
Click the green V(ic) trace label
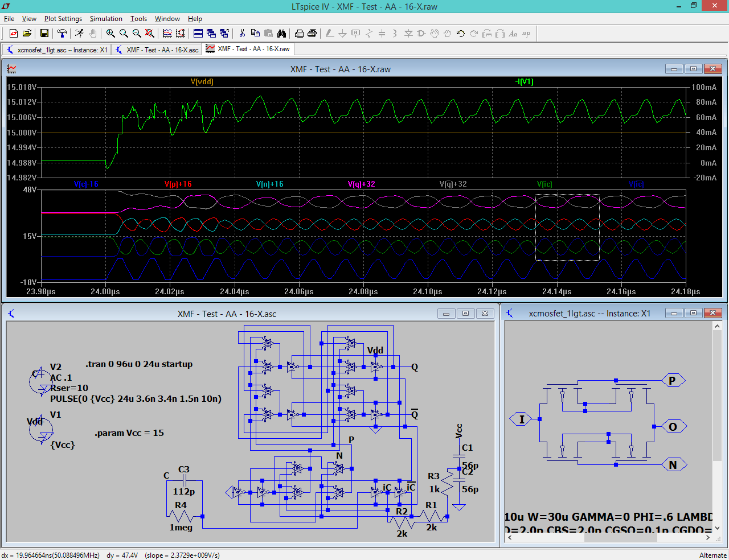544,184
